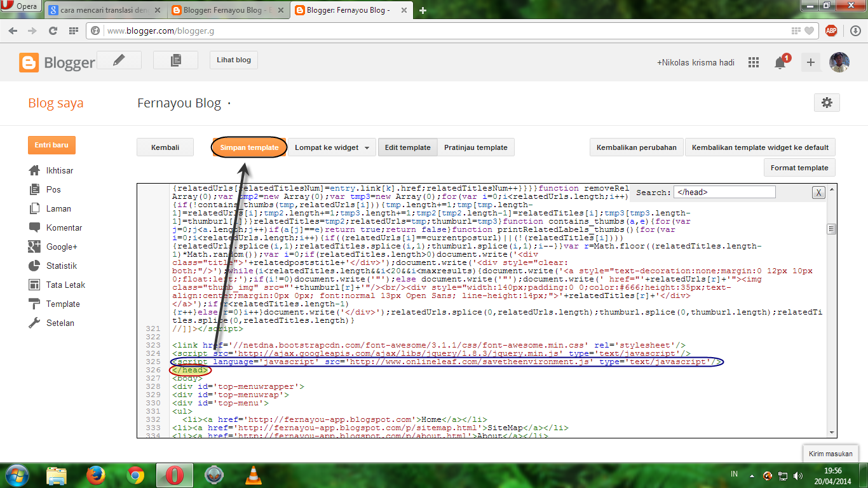The height and width of the screenshot is (488, 868).
Task: Click the Format template button
Action: click(x=799, y=168)
